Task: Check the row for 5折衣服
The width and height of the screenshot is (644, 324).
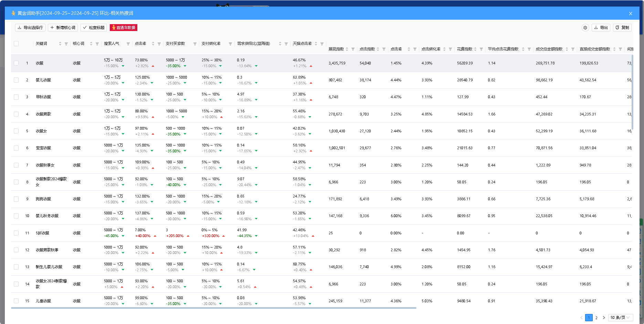Action: coord(16,233)
